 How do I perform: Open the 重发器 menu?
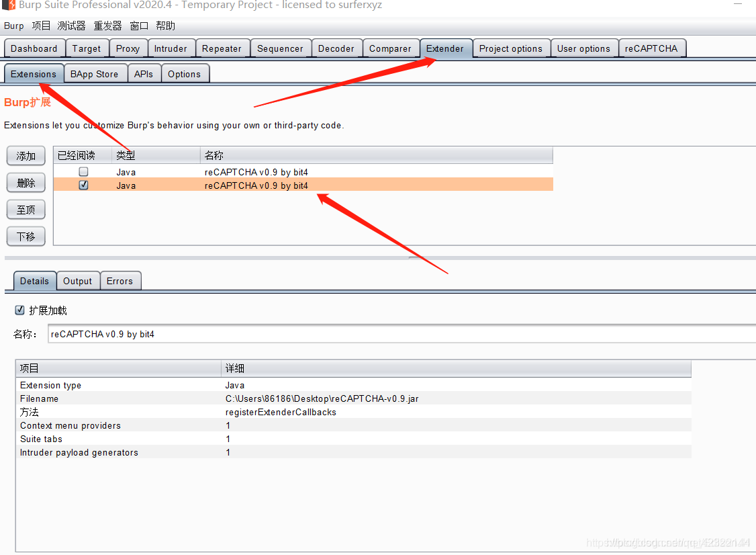tap(107, 26)
